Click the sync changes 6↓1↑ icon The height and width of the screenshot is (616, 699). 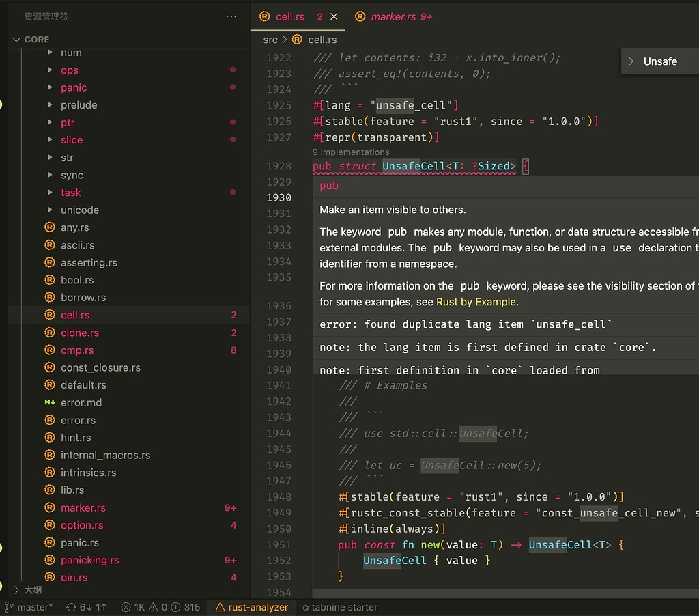point(86,606)
